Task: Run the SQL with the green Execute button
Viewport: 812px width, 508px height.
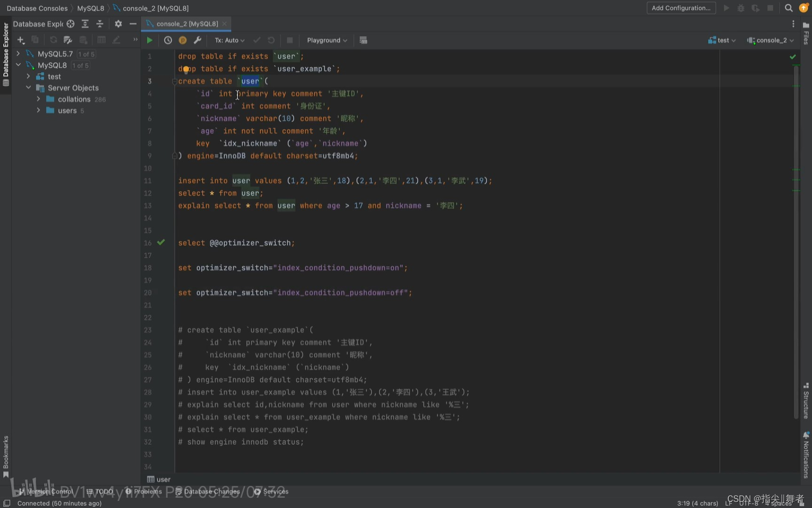Action: tap(149, 40)
